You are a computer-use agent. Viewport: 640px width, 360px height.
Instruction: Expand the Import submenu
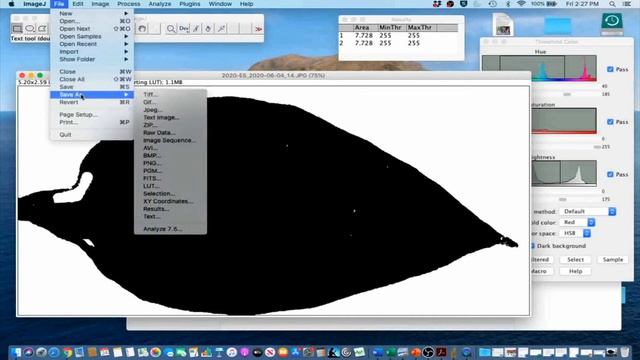click(92, 52)
